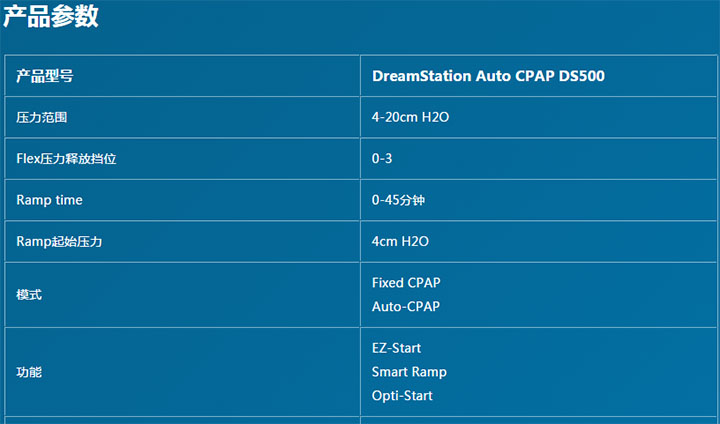Select the 模式 row label

click(29, 295)
